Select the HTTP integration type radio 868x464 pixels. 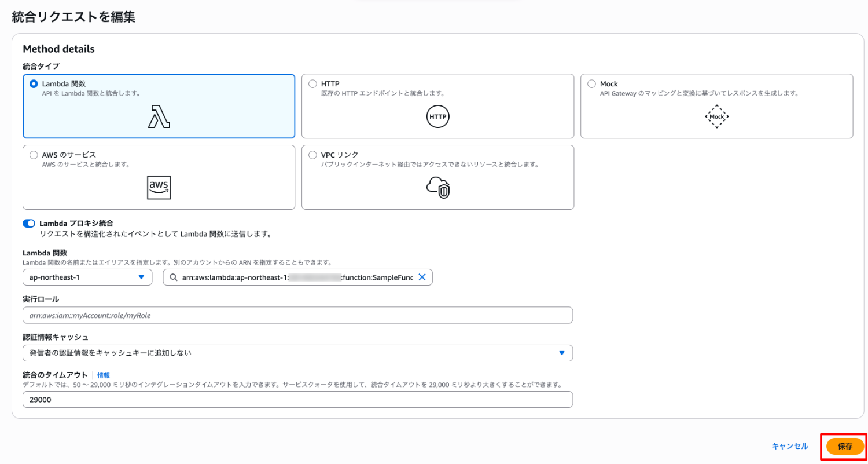click(313, 84)
